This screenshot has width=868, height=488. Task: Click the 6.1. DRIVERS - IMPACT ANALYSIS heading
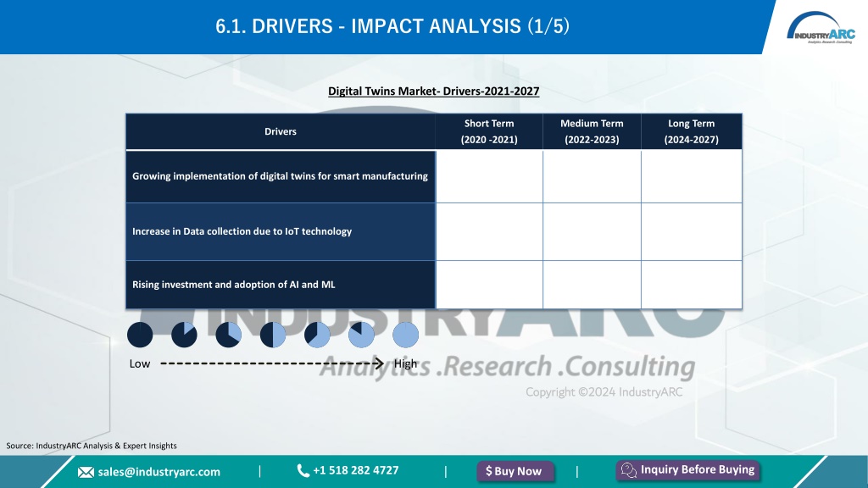pyautogui.click(x=392, y=26)
